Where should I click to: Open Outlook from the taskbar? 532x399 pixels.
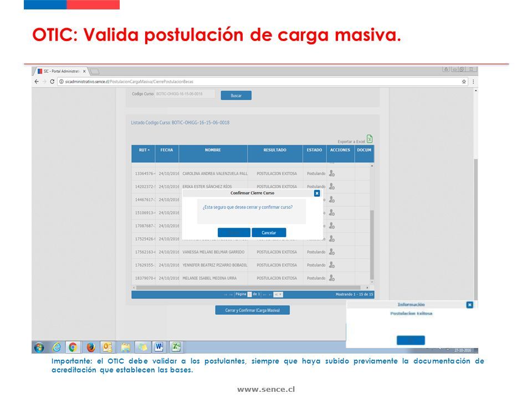[x=108, y=347]
